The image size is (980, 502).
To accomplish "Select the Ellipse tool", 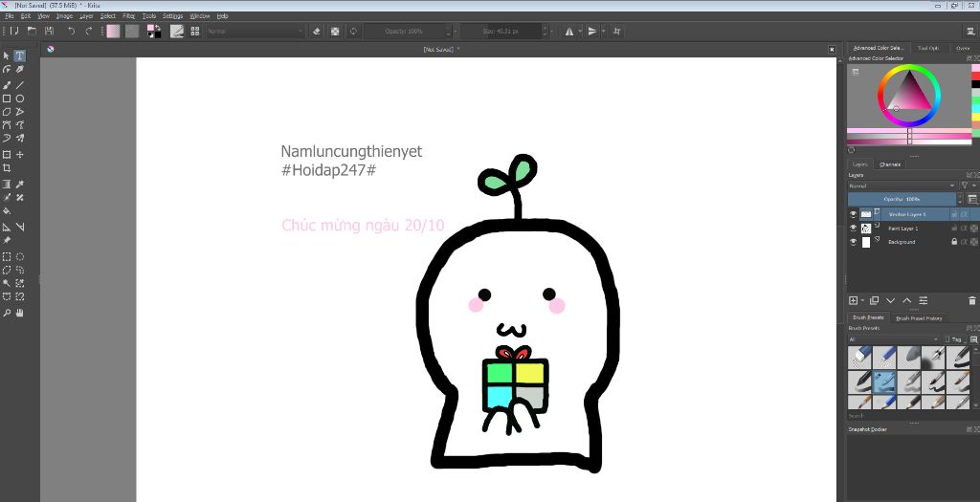I will 20,98.
